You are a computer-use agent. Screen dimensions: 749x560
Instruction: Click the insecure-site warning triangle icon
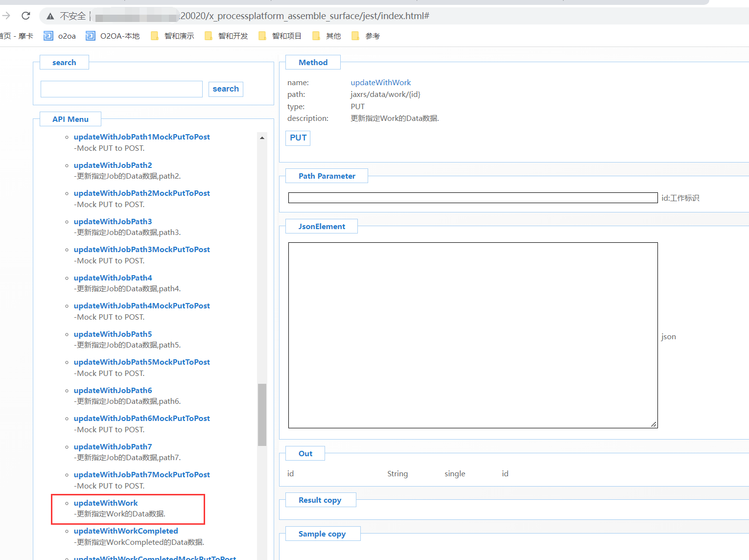[x=50, y=16]
